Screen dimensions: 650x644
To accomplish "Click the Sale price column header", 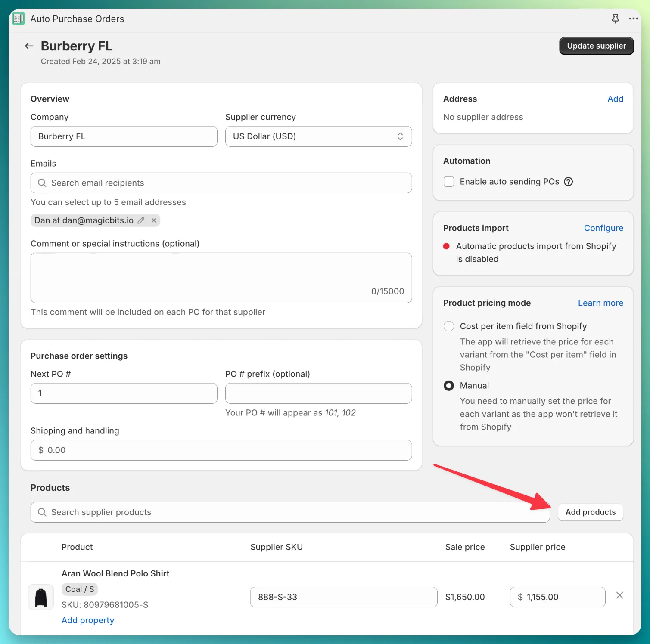I will pyautogui.click(x=465, y=547).
